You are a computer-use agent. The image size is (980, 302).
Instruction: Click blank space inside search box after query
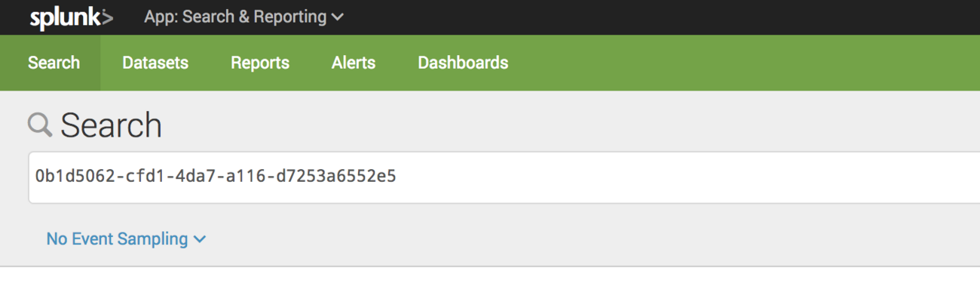click(678, 177)
